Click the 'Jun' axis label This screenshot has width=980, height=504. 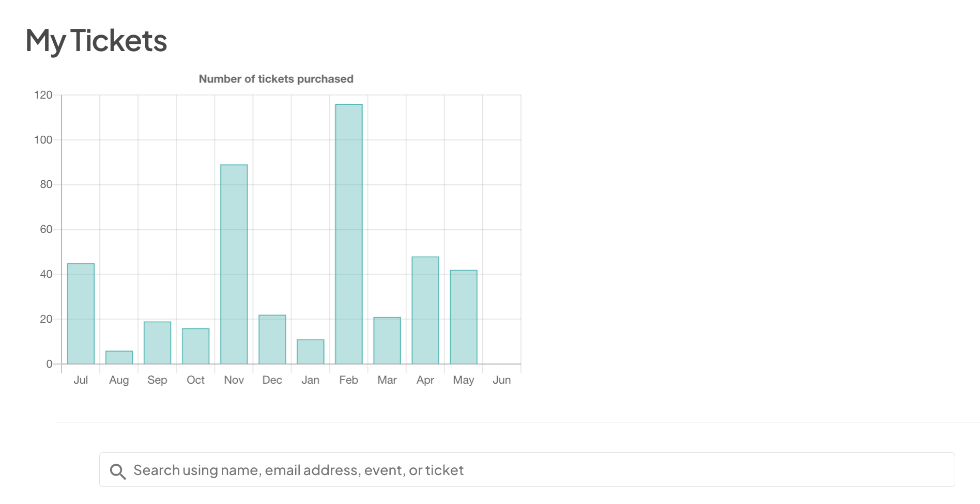(x=502, y=380)
